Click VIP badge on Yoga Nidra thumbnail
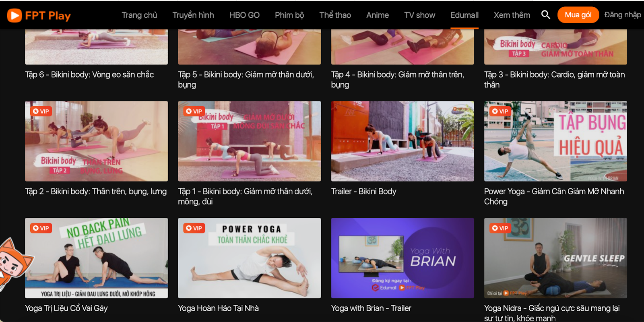Screen dimensions: 644x322 (x=500, y=228)
